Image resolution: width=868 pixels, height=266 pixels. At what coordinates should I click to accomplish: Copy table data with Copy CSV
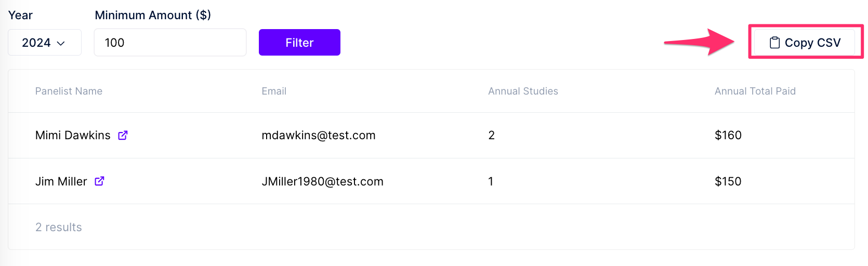[805, 43]
